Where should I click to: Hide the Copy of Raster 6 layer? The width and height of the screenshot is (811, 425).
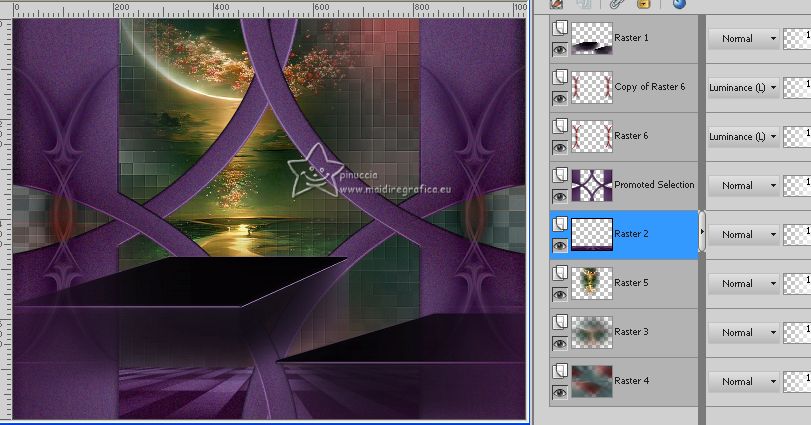coord(560,99)
